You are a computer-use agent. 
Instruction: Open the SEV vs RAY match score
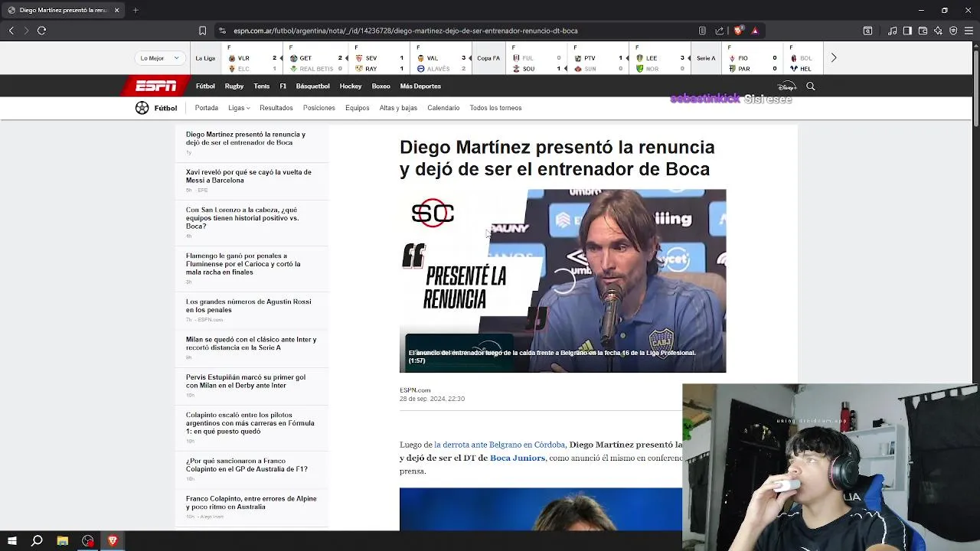381,58
